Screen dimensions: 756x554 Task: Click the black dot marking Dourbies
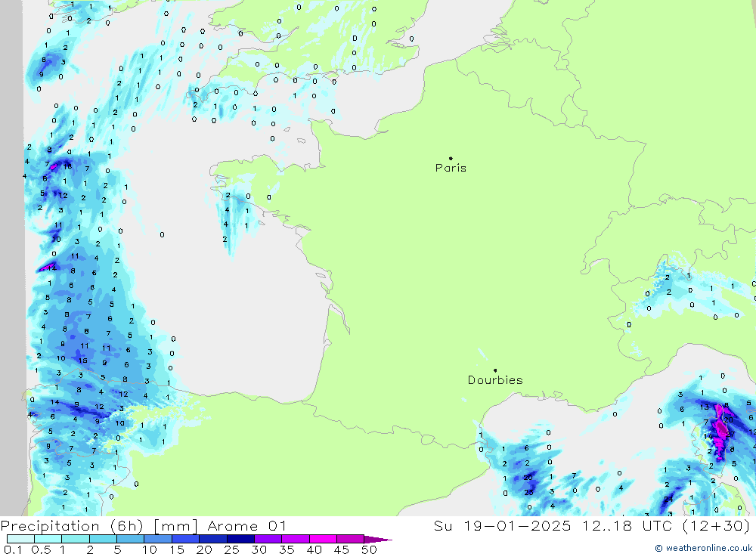point(495,370)
